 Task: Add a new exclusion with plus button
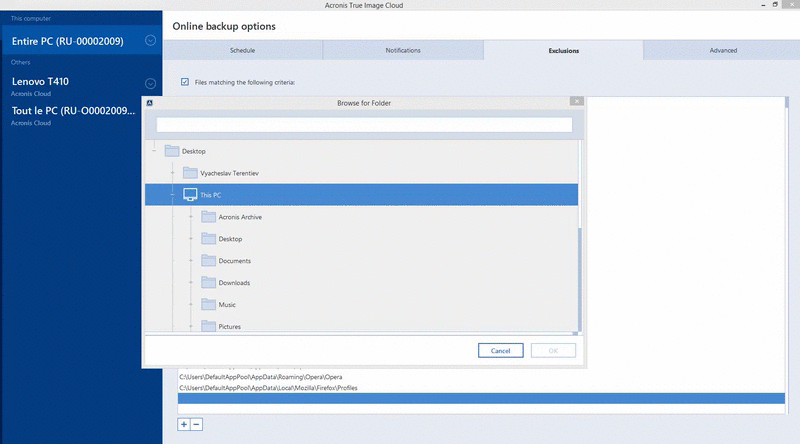pos(184,424)
